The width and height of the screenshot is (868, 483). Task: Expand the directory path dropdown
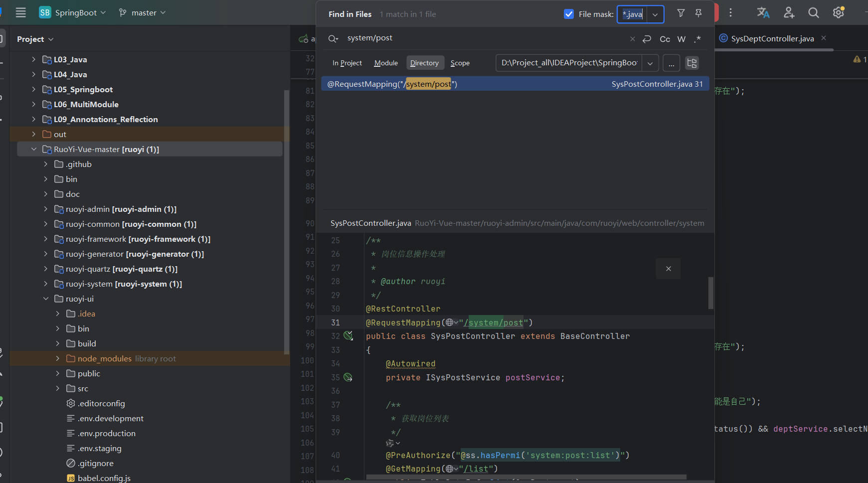coord(650,63)
